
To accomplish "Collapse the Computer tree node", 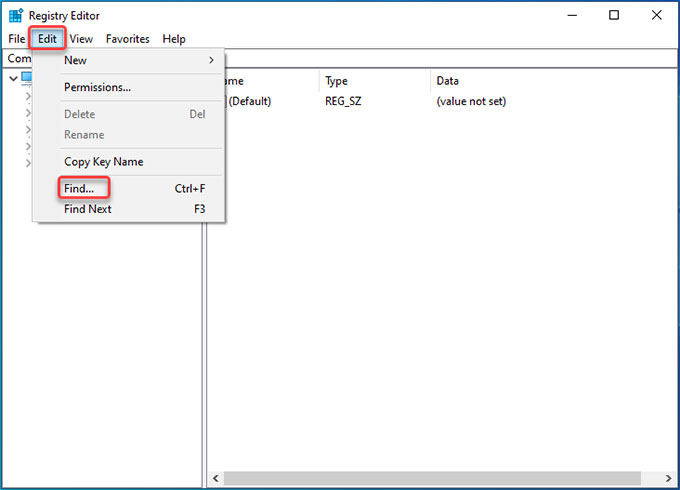I will coord(13,78).
